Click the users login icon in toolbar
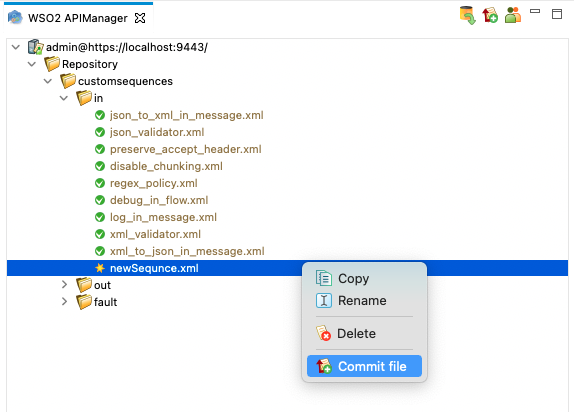Viewport: 574px width, 412px height. coord(512,15)
